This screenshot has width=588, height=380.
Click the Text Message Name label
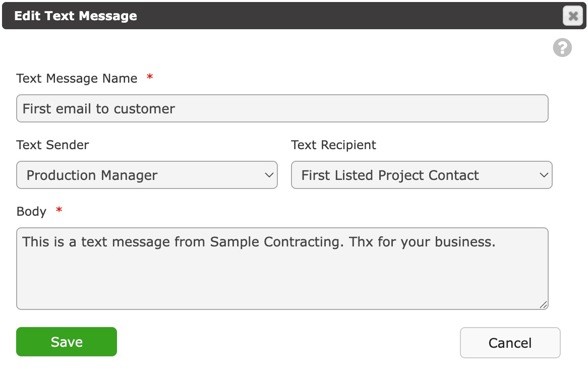pos(77,78)
